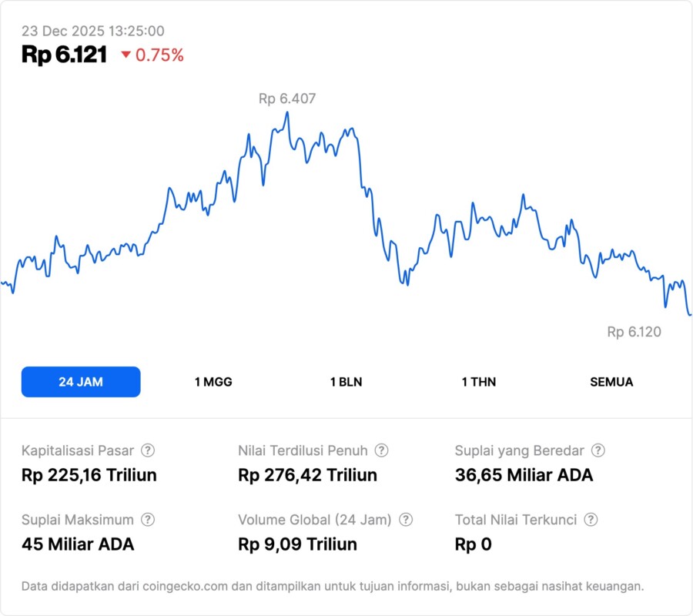The width and height of the screenshot is (693, 616).
Task: Switch chart to 1 BLN range
Action: pyautogui.click(x=346, y=382)
